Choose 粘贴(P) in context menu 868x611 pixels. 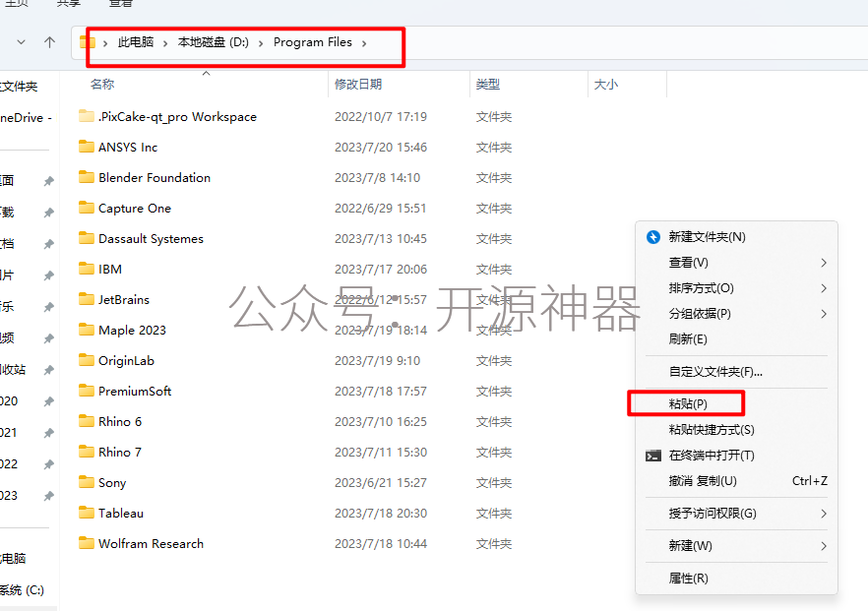736,404
